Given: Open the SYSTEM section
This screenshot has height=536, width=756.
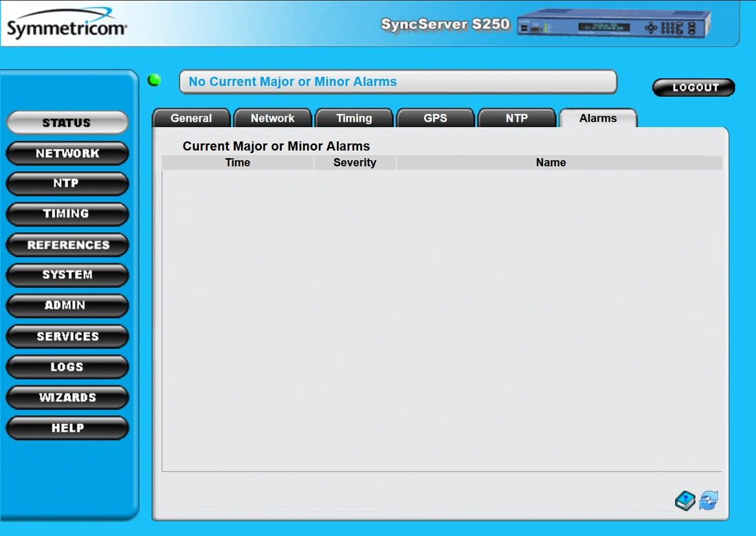Looking at the screenshot, I should point(67,276).
